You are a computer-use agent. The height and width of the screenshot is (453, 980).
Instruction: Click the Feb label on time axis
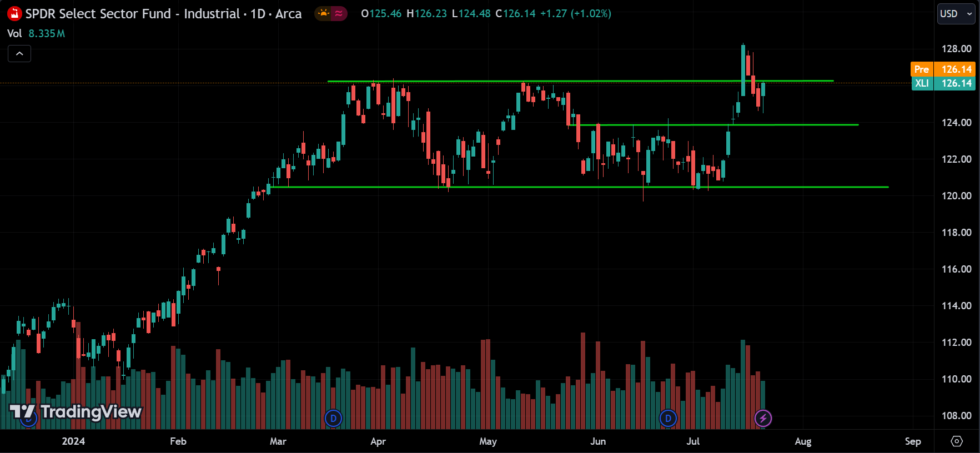178,441
